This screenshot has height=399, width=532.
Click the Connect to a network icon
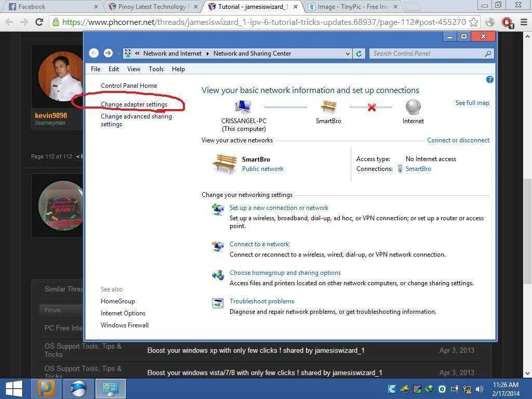click(x=218, y=246)
